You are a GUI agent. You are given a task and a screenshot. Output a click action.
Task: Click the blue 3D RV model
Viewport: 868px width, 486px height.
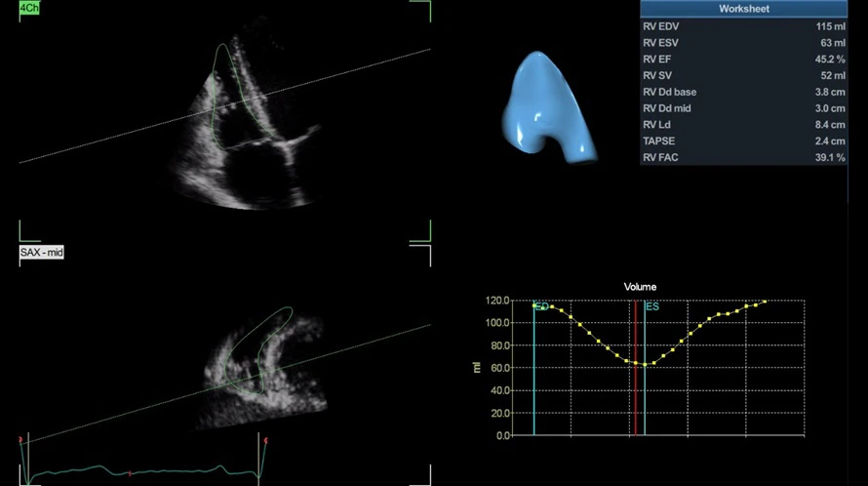(548, 108)
